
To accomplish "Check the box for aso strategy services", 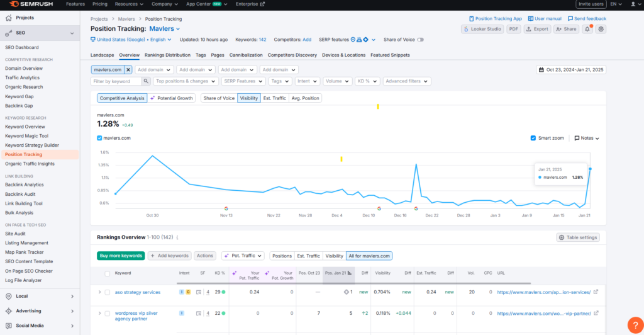I will (x=107, y=293).
